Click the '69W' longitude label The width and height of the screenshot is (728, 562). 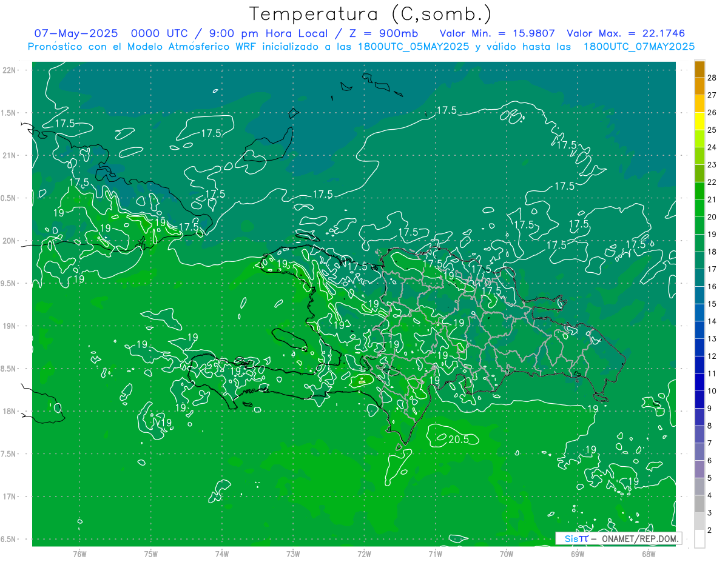coord(577,554)
